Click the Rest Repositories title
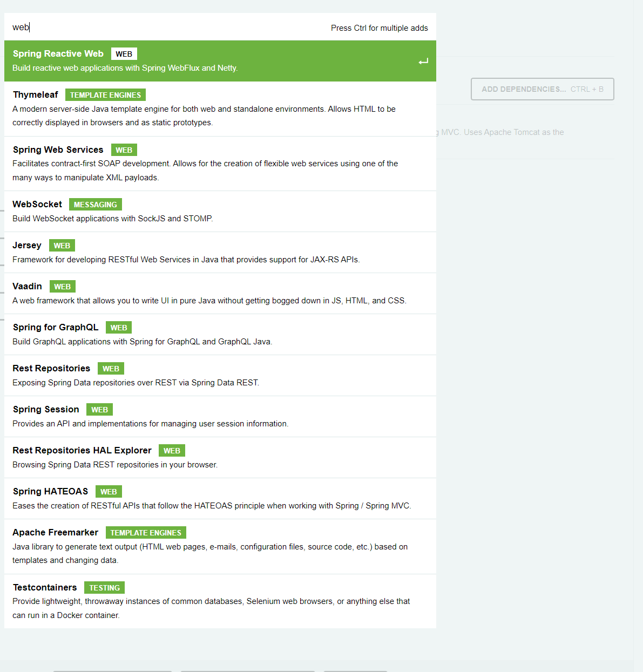This screenshot has height=672, width=643. coord(51,368)
